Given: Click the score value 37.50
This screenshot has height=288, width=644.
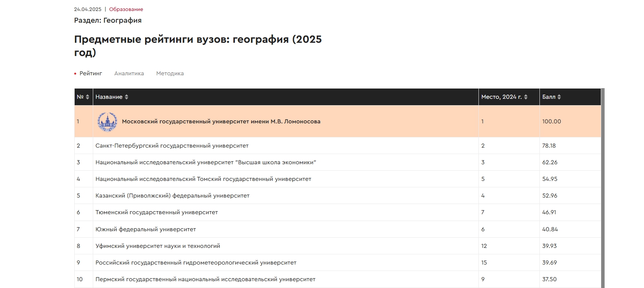Looking at the screenshot, I should point(549,279).
